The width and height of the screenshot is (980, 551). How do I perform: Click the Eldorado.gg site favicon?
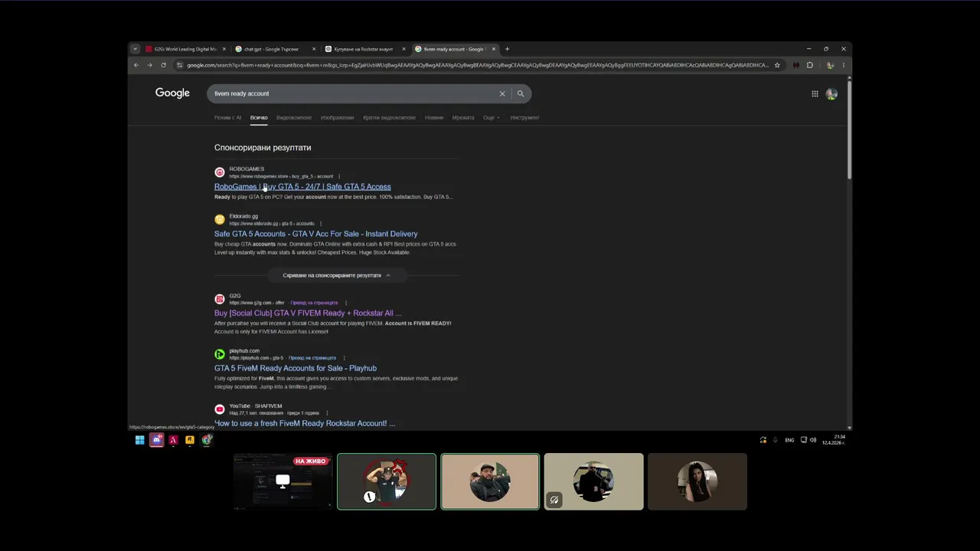click(x=220, y=220)
